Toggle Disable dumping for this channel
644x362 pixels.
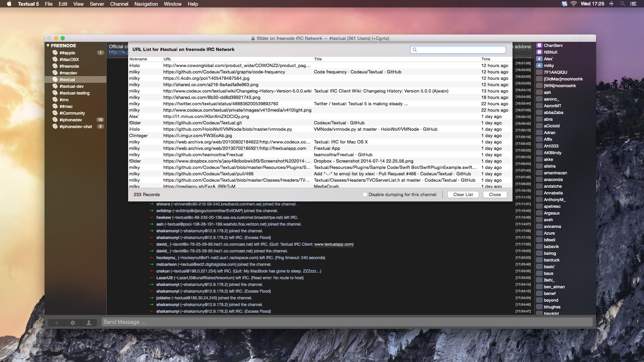click(x=365, y=194)
